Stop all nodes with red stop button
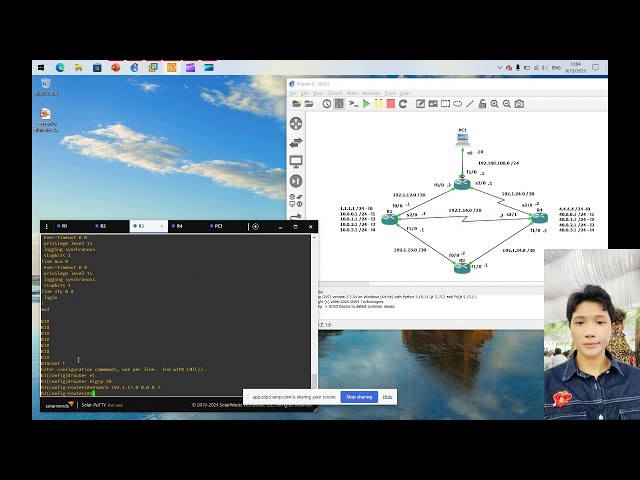Viewport: 640px width, 480px height. point(391,104)
